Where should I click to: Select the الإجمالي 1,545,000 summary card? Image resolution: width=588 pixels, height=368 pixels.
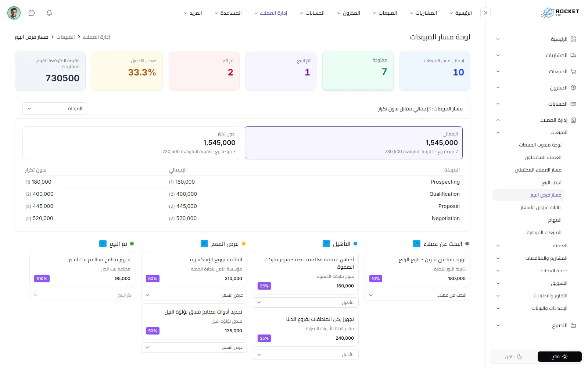[x=354, y=143]
